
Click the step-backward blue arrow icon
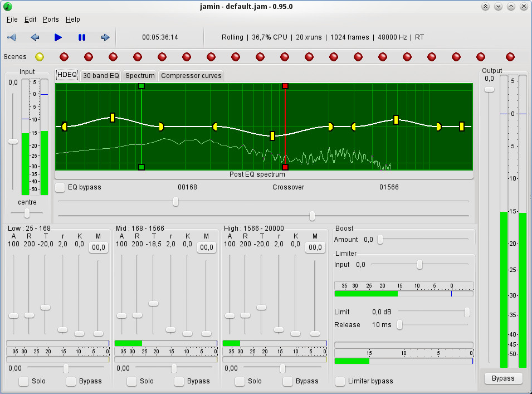pyautogui.click(x=35, y=37)
